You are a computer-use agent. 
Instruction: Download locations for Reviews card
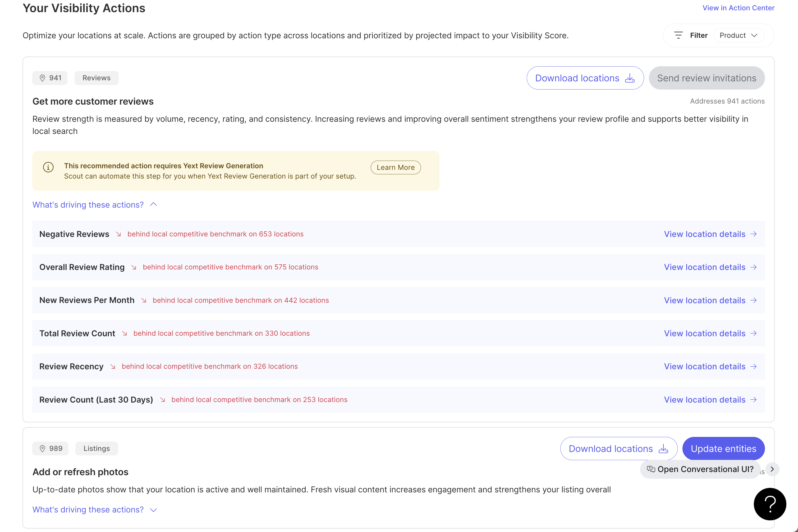585,78
